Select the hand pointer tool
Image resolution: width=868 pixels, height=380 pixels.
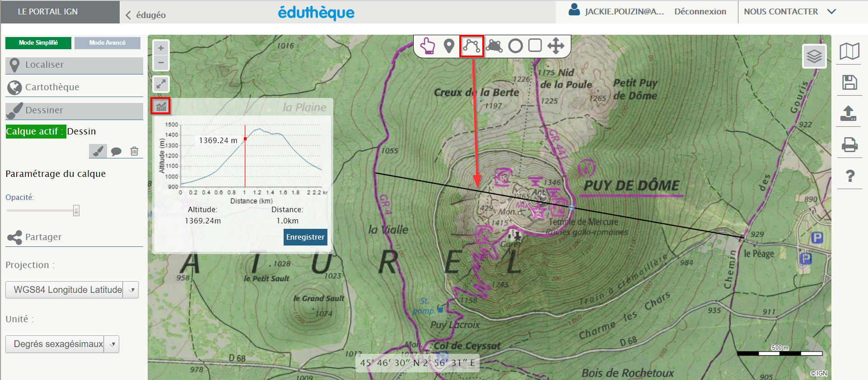[x=427, y=46]
